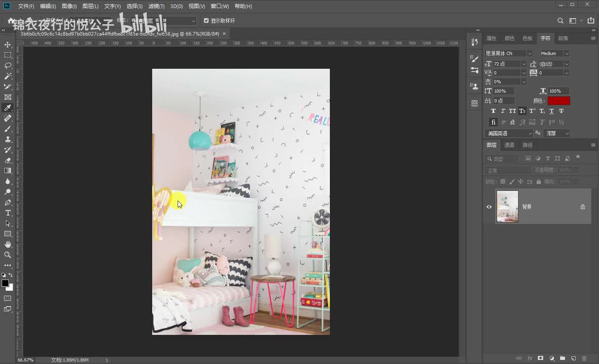This screenshot has width=599, height=364.
Task: Open the 图像(I) menu
Action: tap(69, 6)
